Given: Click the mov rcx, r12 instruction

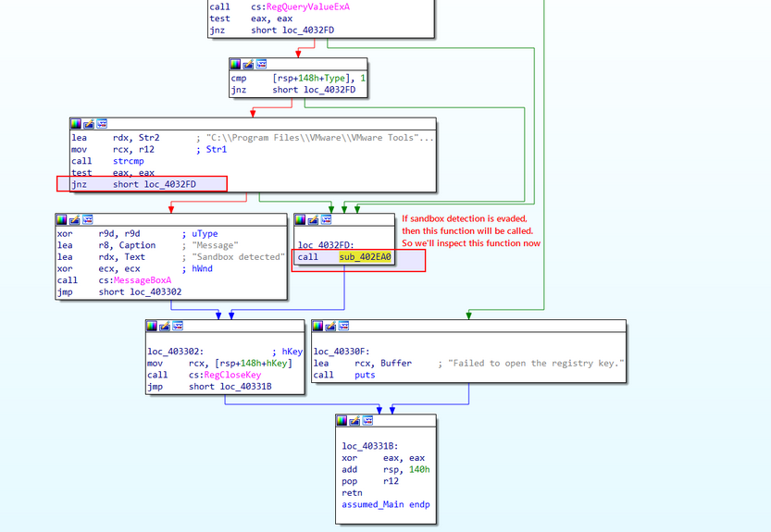Looking at the screenshot, I should click(x=113, y=150).
